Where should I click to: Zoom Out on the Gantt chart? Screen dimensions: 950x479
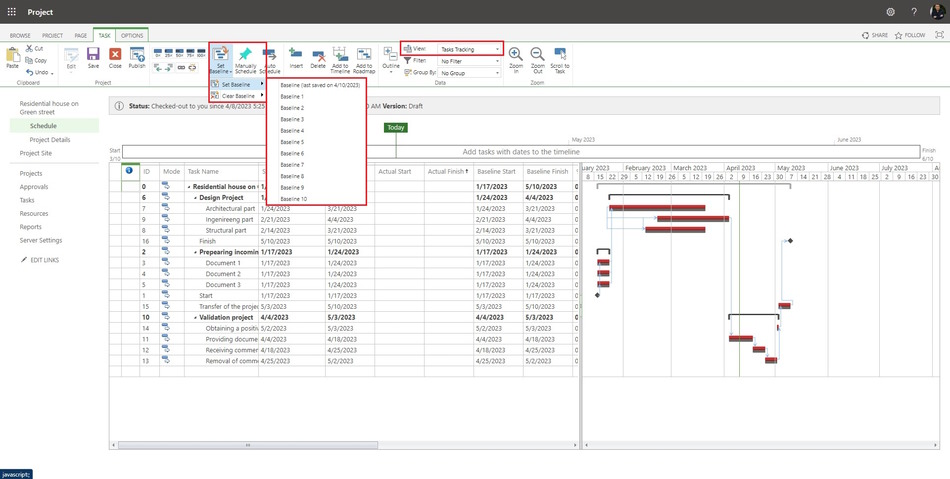[537, 59]
